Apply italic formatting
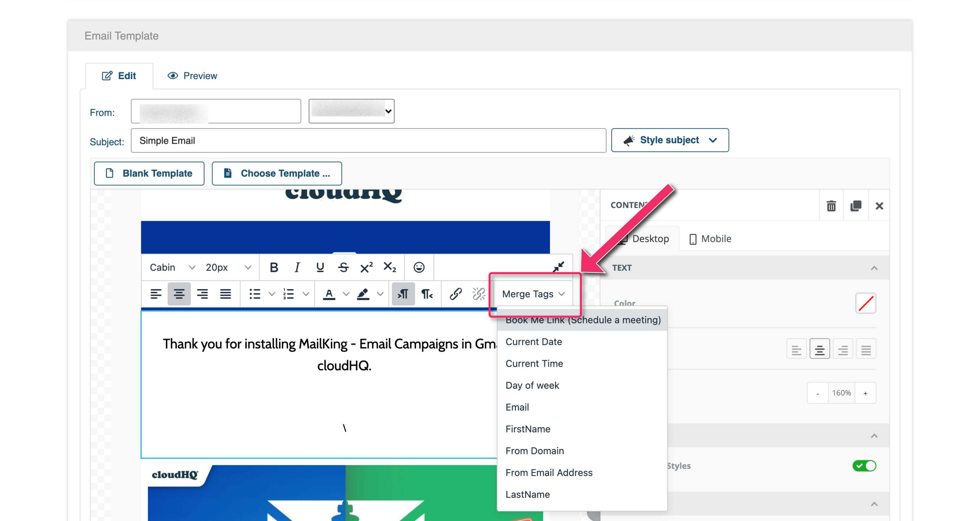The height and width of the screenshot is (521, 980). pos(297,267)
